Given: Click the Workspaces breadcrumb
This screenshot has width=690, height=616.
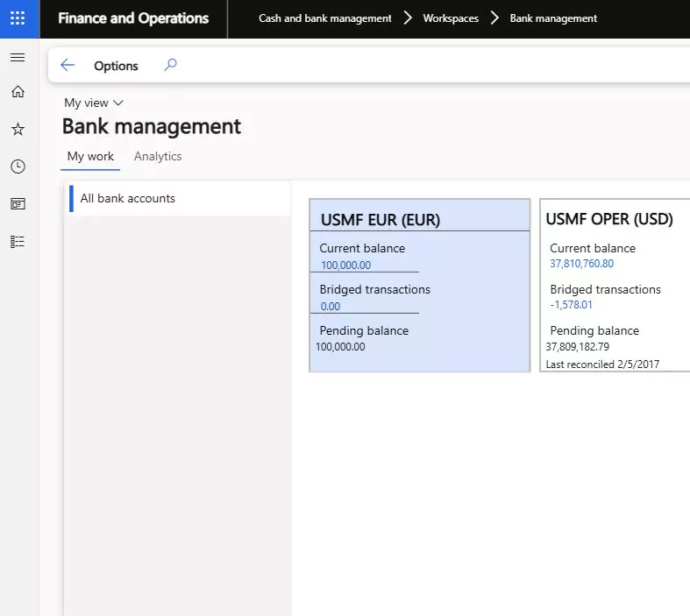Looking at the screenshot, I should point(451,18).
